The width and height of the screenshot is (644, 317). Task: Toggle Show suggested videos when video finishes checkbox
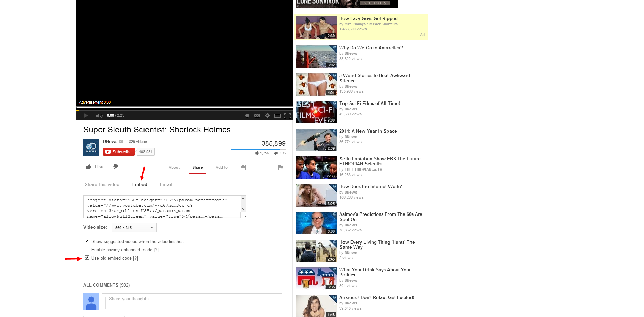[x=87, y=241]
